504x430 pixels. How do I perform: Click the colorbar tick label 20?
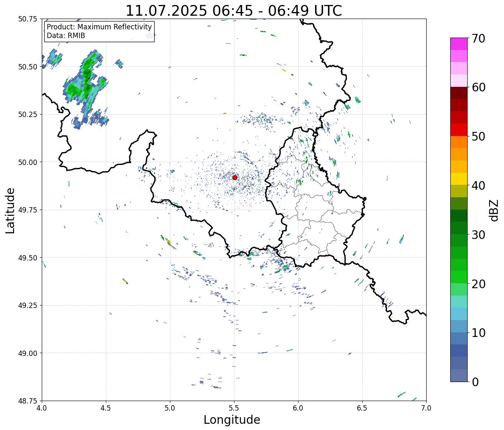click(x=478, y=284)
